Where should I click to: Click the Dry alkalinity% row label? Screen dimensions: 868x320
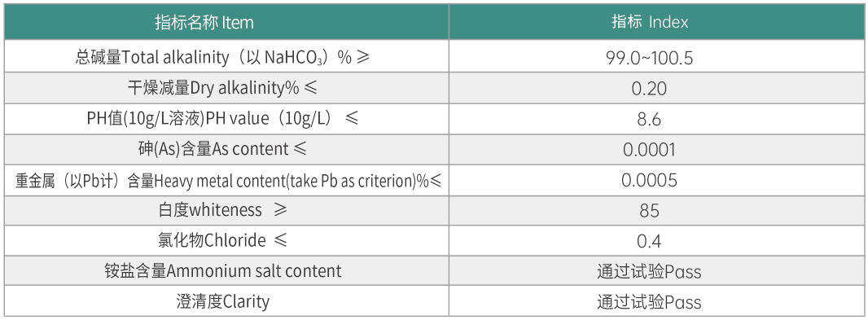[222, 87]
